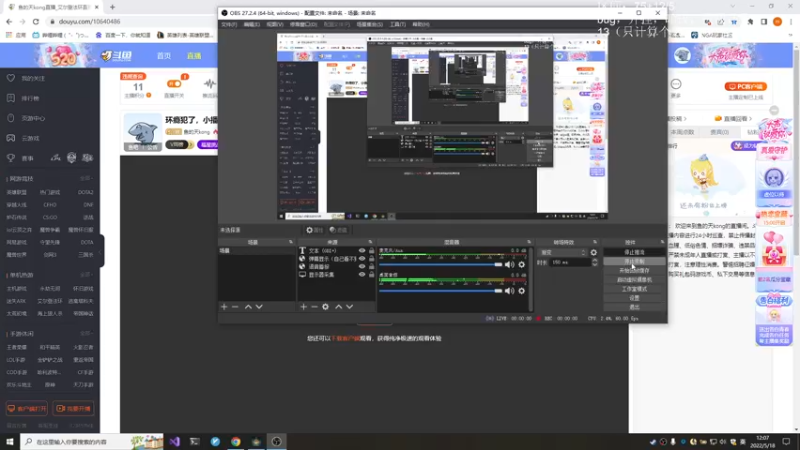Click Stop Recording button in OBS controls
The width and height of the screenshot is (800, 450).
[x=634, y=261]
